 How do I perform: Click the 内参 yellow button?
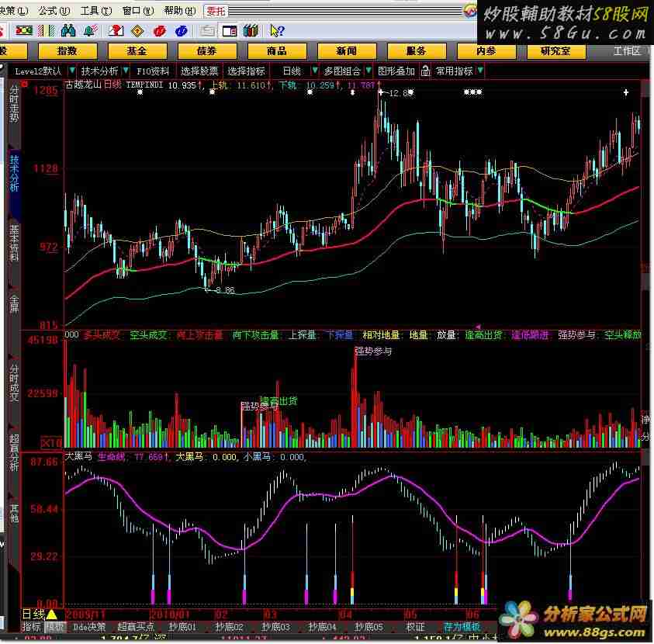pos(486,51)
